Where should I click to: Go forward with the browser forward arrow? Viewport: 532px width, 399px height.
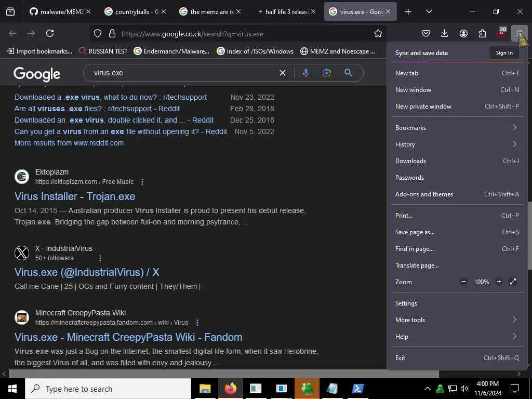(31, 33)
